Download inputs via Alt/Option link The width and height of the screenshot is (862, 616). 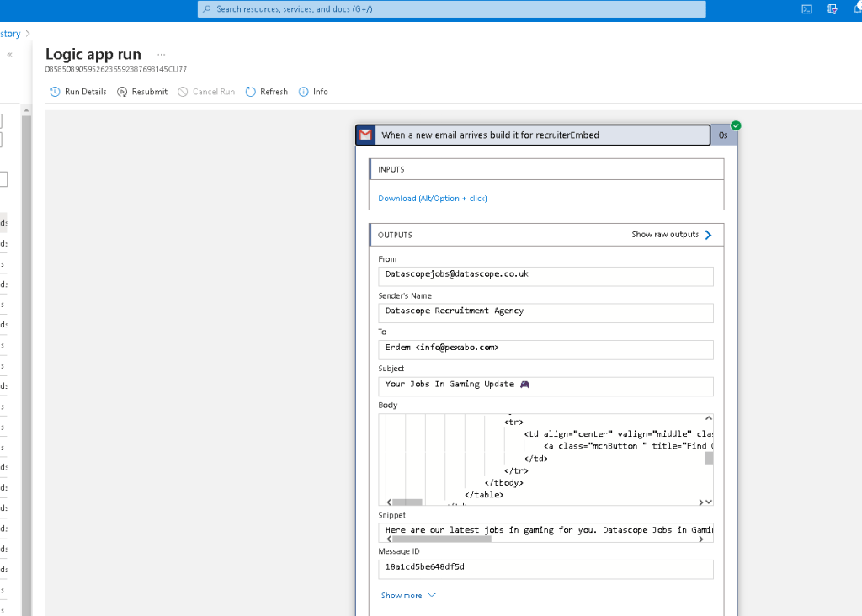[433, 199]
